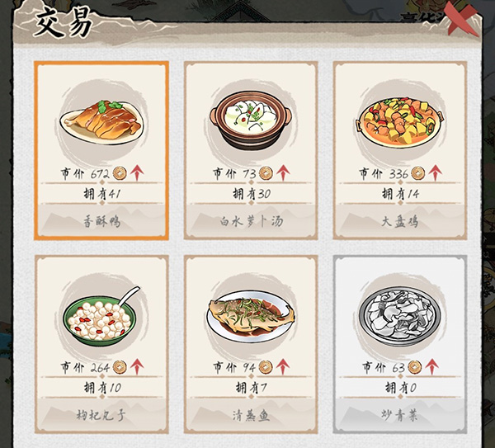Click the coin icon next to 336
495x448 pixels.
pos(418,173)
